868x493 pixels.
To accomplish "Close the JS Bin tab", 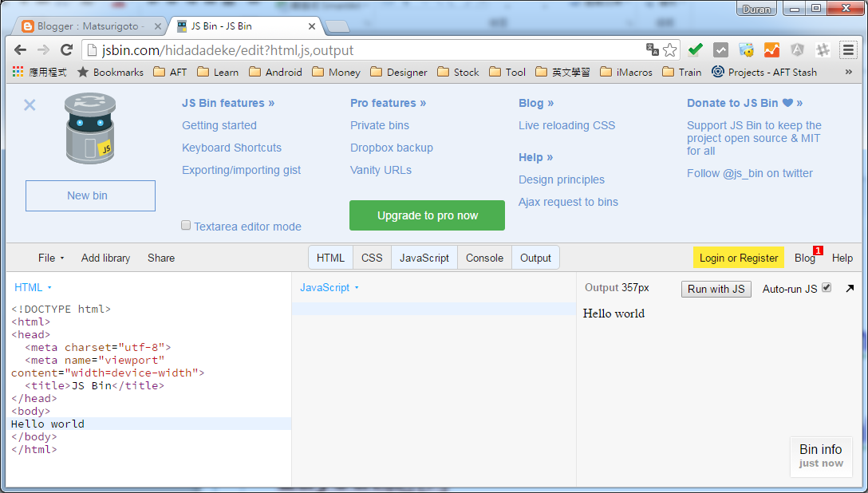I will 312,26.
